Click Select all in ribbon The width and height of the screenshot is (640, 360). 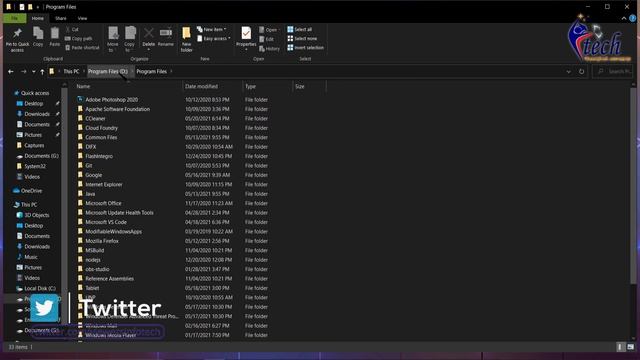coord(300,29)
